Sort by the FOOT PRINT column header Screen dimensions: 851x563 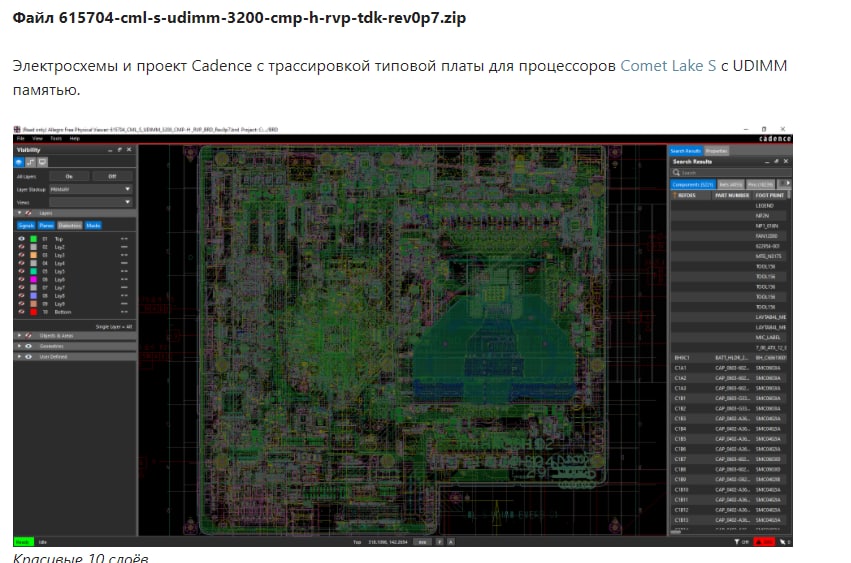tap(770, 195)
